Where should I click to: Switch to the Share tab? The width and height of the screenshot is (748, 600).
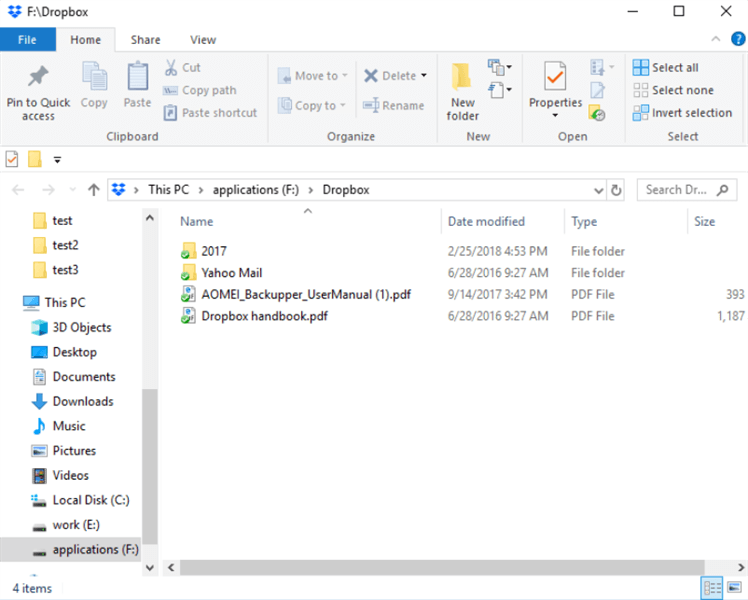click(145, 40)
